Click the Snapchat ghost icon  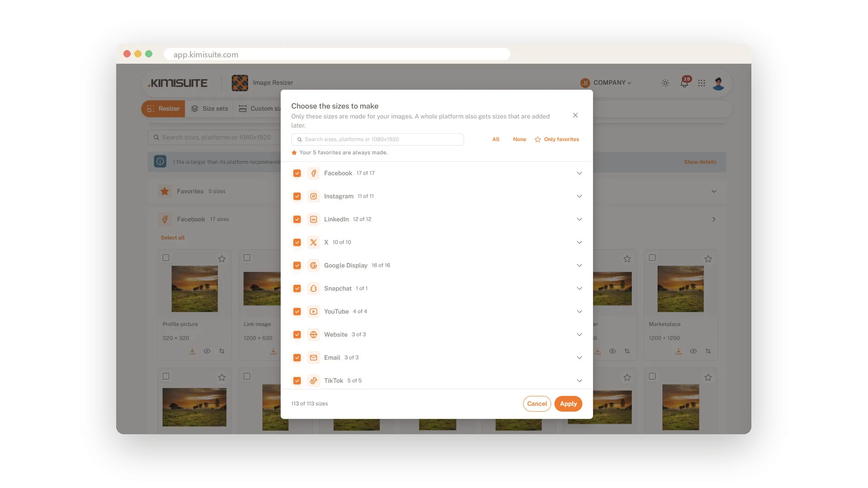tap(313, 288)
